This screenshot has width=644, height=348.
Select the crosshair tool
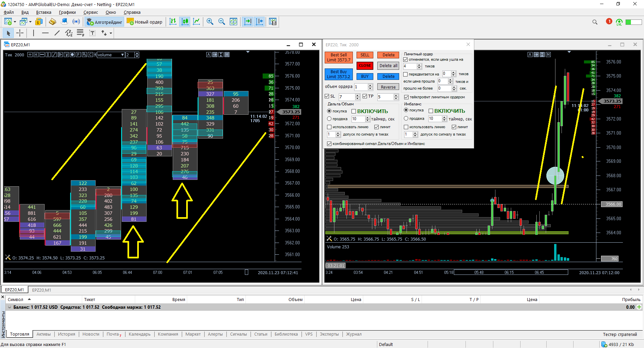point(20,33)
